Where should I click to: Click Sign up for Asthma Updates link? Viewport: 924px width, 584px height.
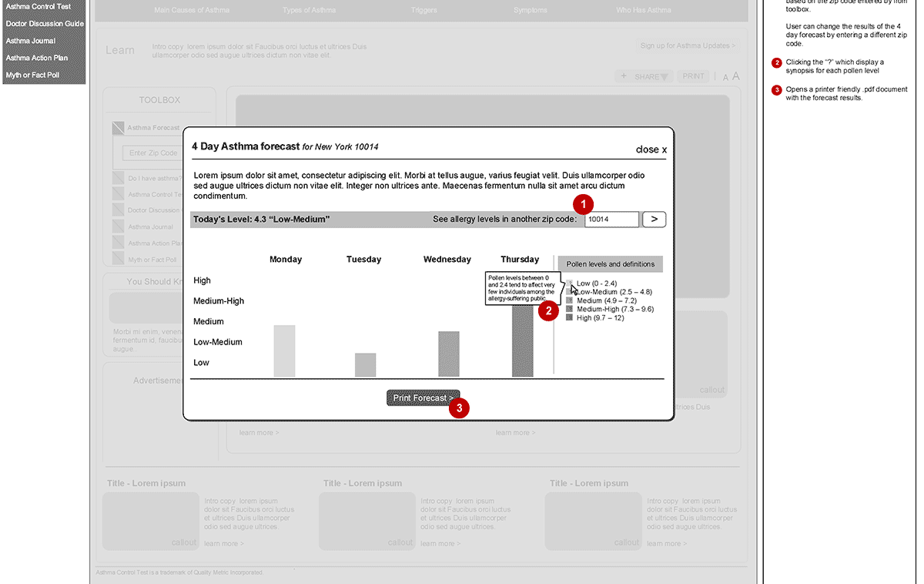[x=688, y=45]
